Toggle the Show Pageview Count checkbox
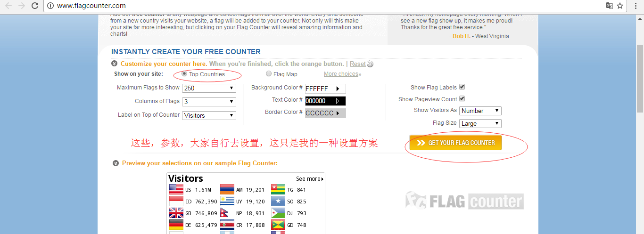The height and width of the screenshot is (234, 644). [462, 99]
